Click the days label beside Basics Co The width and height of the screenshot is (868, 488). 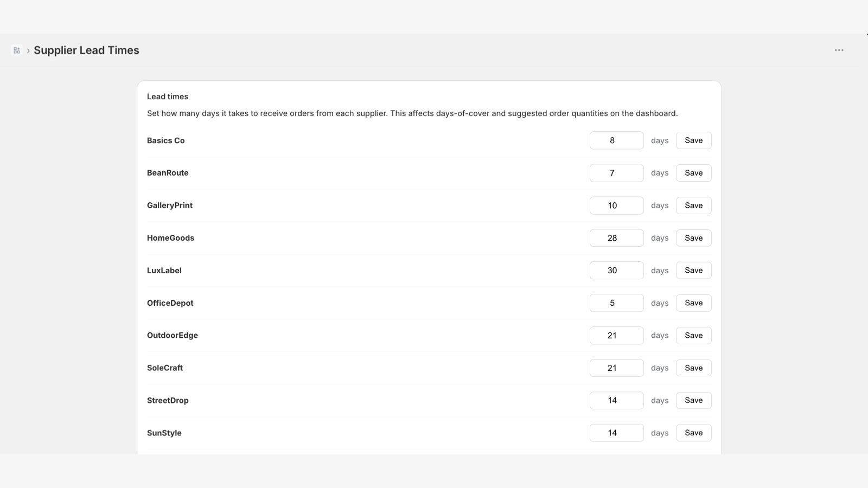click(x=660, y=140)
